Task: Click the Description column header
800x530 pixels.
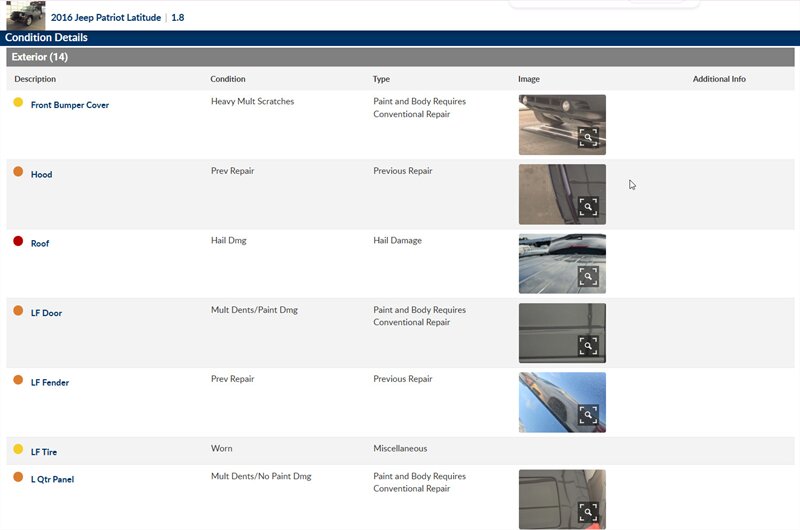Action: [x=35, y=79]
